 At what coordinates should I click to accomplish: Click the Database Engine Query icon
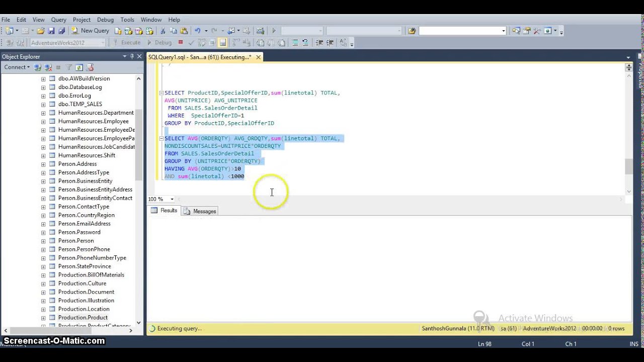118,31
